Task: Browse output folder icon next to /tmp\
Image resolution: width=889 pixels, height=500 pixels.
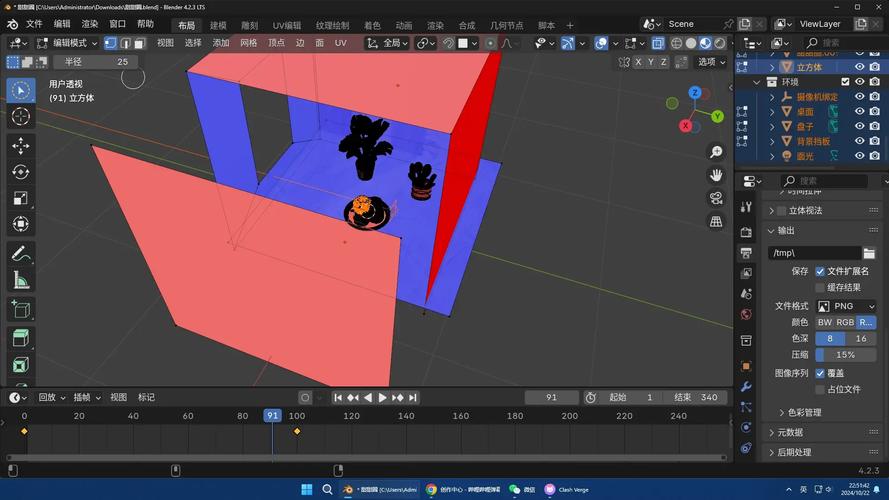Action: coord(869,253)
